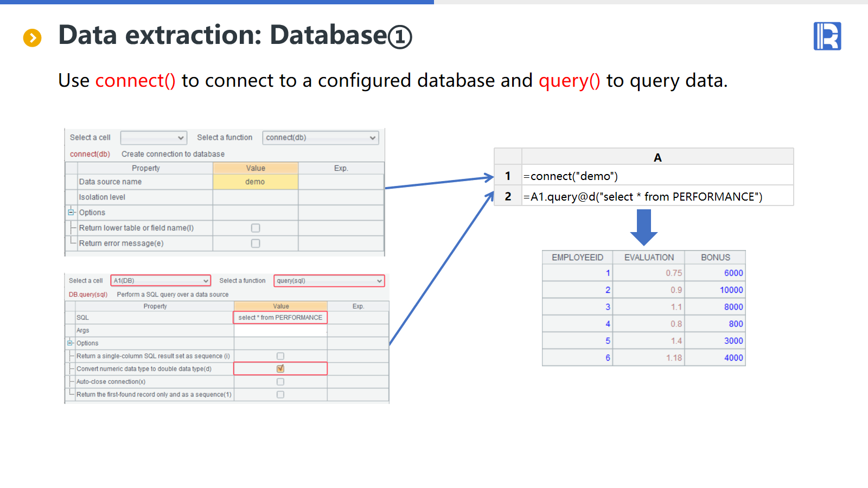
Task: Select cell A1 containing =connect("demo")
Action: [x=657, y=176]
